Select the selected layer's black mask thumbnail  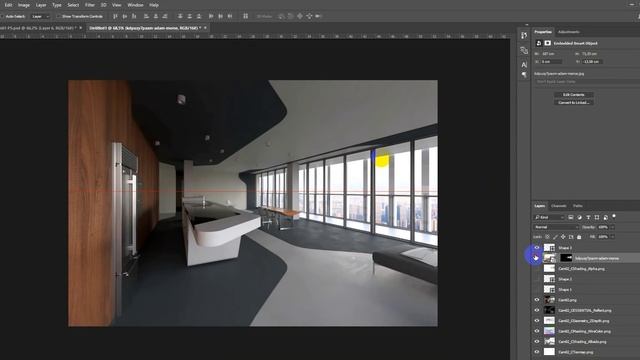click(566, 258)
